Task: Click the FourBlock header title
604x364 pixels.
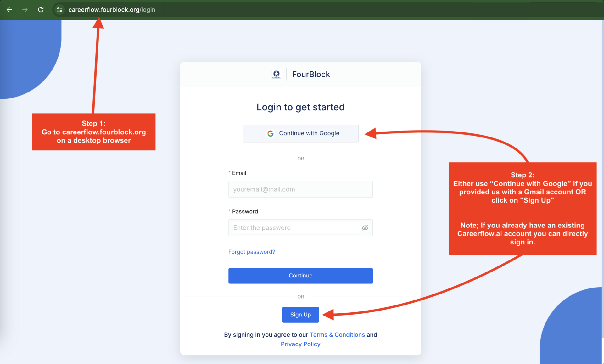Action: click(x=311, y=74)
